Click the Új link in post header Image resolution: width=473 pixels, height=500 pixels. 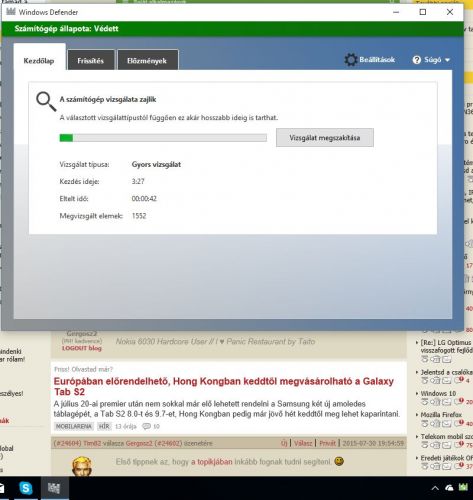(284, 443)
